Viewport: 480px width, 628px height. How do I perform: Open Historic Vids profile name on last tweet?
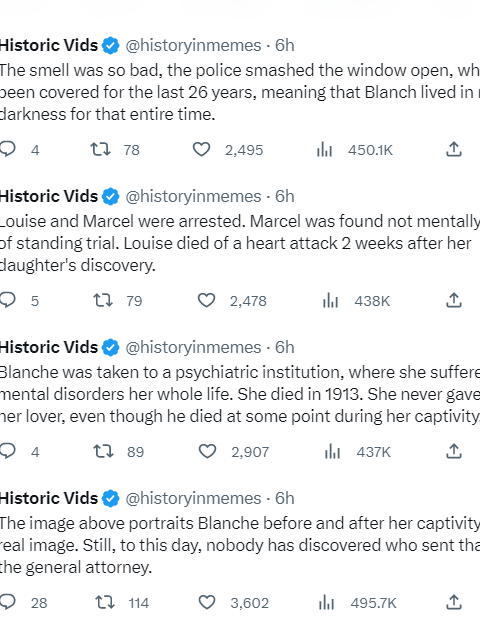48,498
